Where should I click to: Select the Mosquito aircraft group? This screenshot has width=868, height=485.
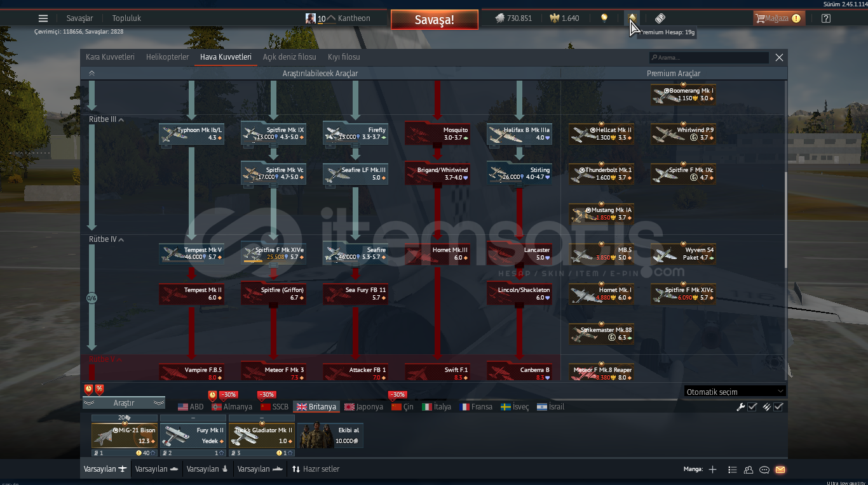point(437,133)
